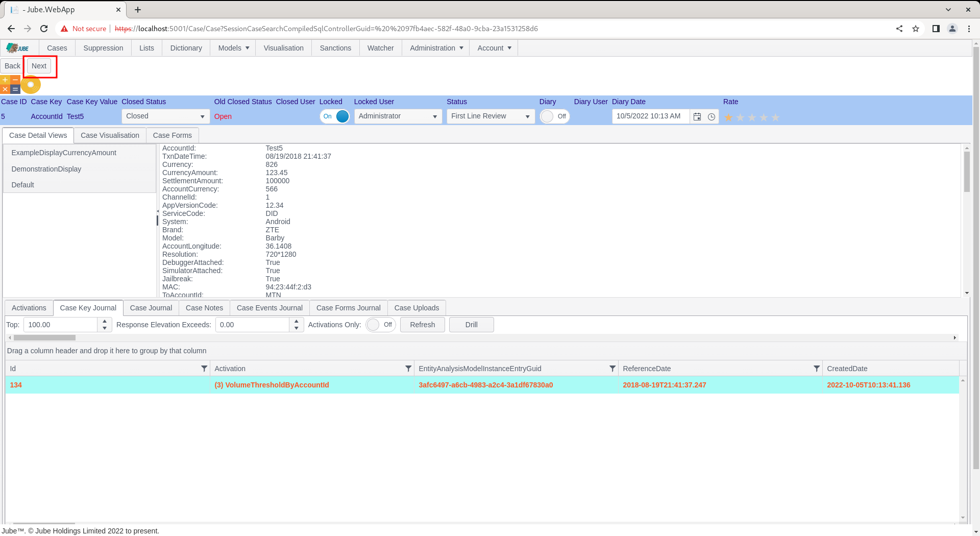Bookmark this page with the star

(x=916, y=29)
